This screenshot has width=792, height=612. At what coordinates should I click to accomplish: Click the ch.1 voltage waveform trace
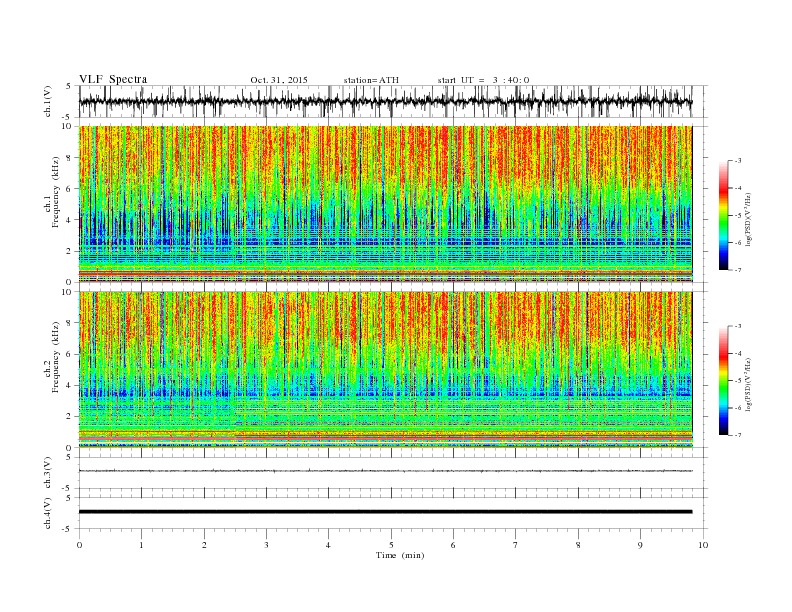pyautogui.click(x=385, y=101)
